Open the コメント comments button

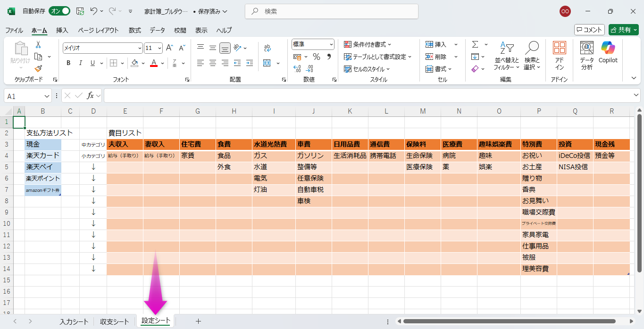click(x=589, y=30)
